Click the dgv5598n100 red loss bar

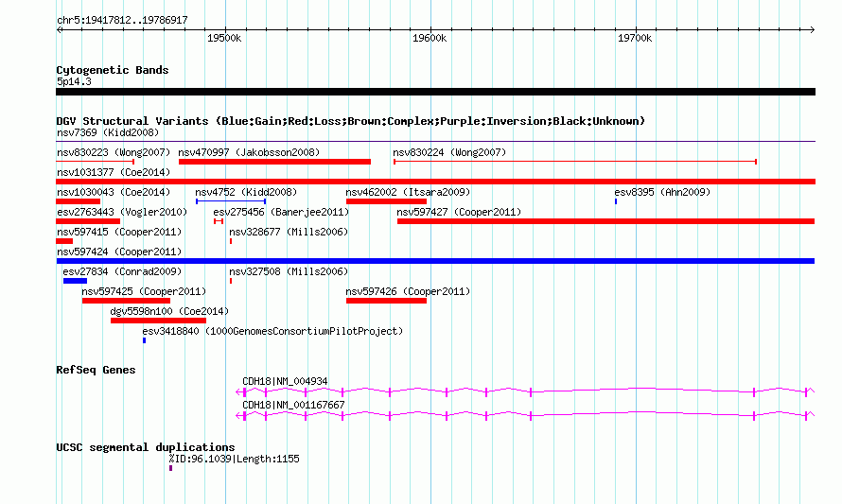[158, 321]
